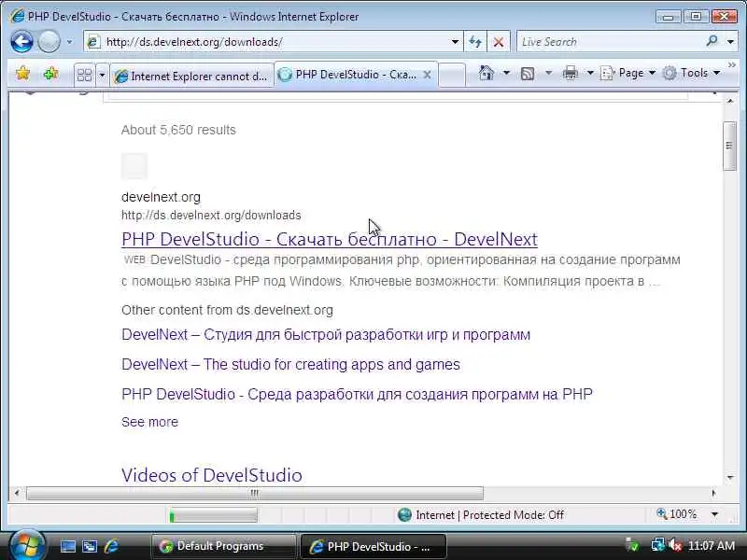
Task: Click the search magnifier icon
Action: [x=712, y=41]
